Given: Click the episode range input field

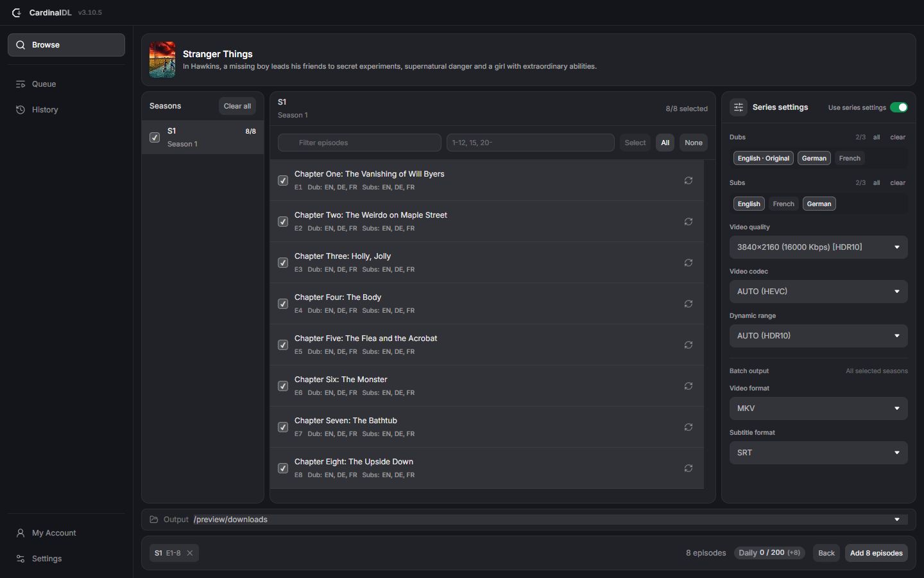Looking at the screenshot, I should pos(531,143).
